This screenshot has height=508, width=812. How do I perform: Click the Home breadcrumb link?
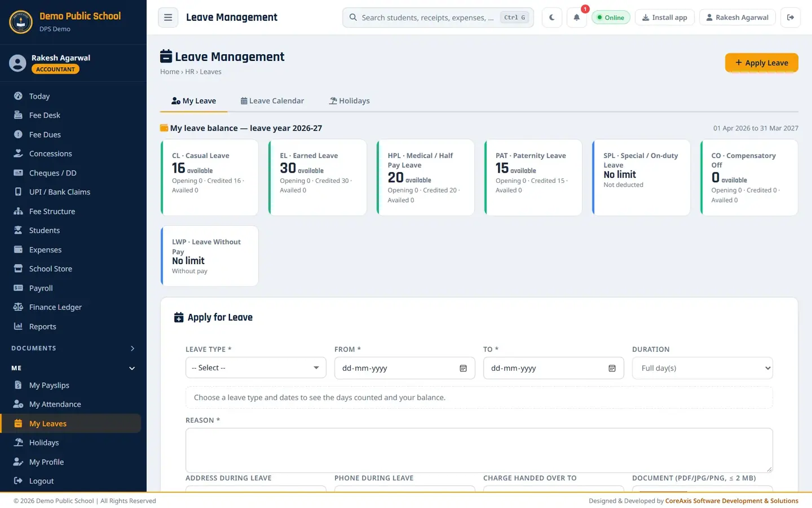click(170, 72)
